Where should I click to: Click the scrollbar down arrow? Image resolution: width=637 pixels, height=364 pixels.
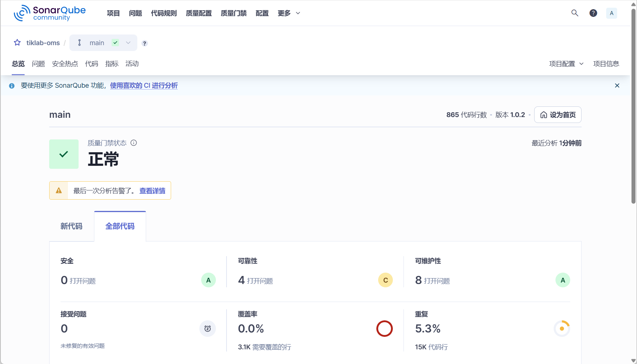[x=633, y=361]
